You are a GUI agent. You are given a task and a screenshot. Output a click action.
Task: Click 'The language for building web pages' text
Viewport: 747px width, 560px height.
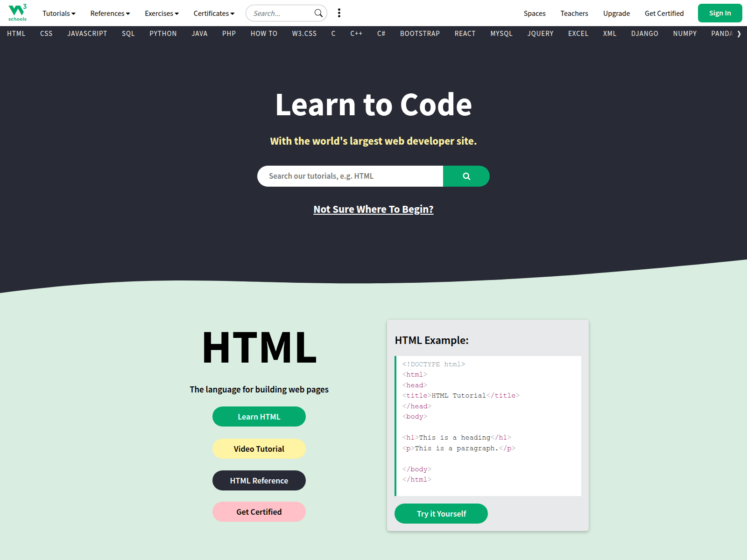259,390
